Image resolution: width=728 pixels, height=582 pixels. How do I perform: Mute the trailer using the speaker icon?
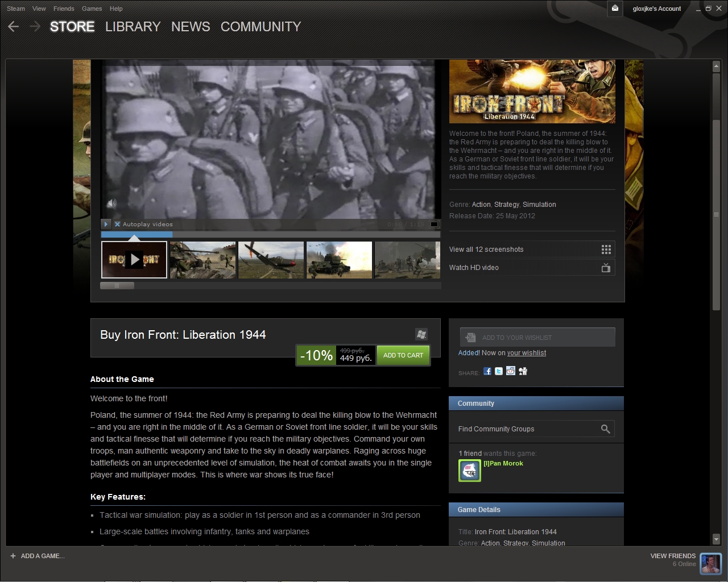point(112,203)
